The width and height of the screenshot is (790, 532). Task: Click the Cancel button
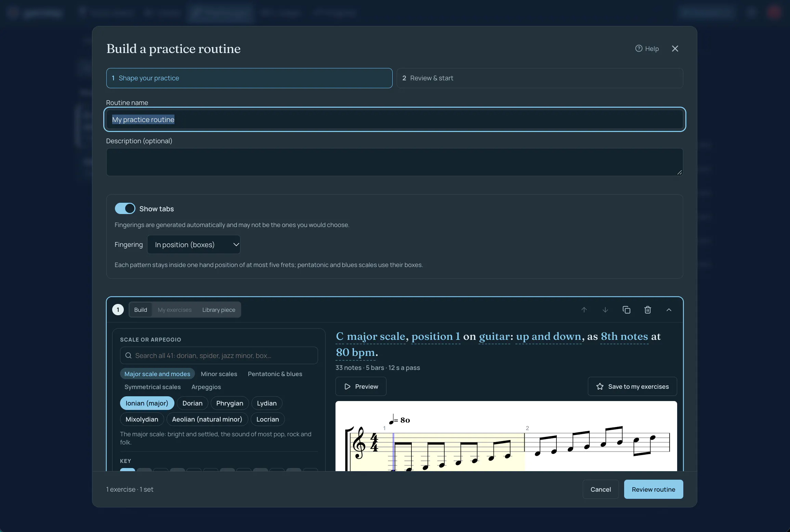(x=601, y=489)
